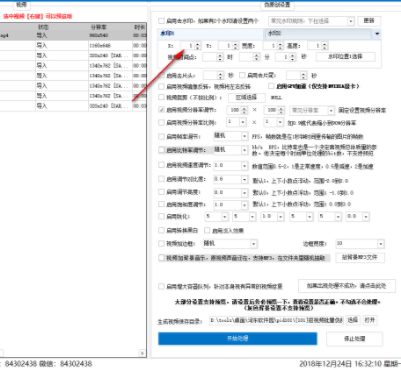Viewport: 401px width, 370px height.
Task: Switch to the 水印2 tab
Action: pyautogui.click(x=318, y=33)
